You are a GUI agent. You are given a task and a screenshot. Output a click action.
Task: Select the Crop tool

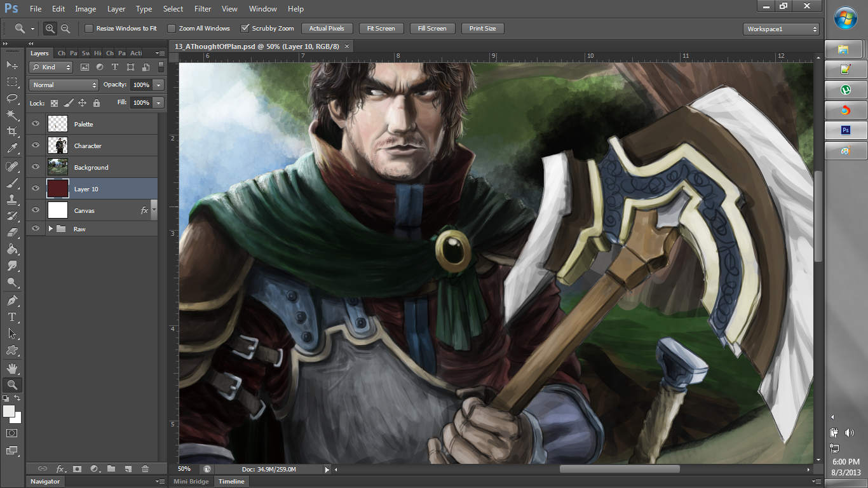point(12,132)
